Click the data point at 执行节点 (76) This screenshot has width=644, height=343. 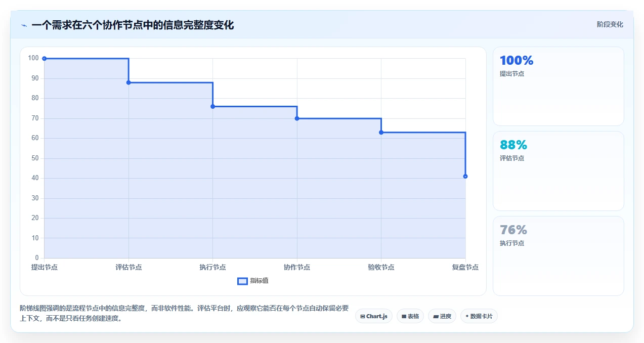212,106
